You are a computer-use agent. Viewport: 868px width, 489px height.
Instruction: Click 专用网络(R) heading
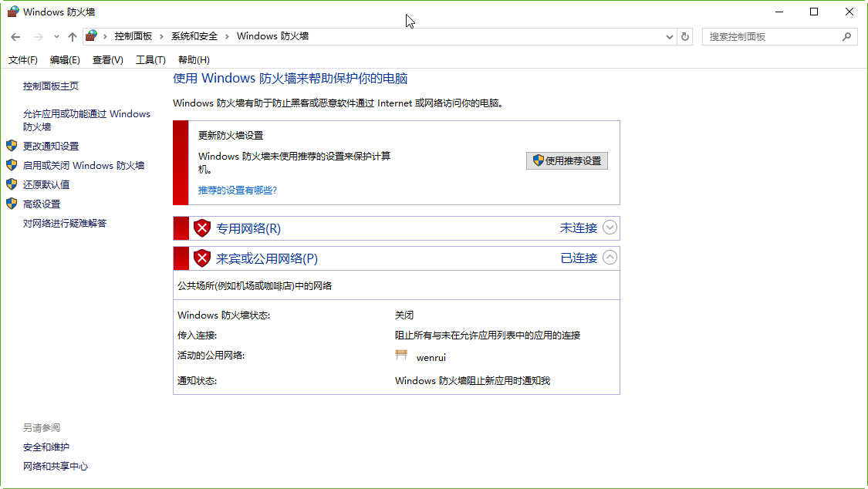[248, 228]
